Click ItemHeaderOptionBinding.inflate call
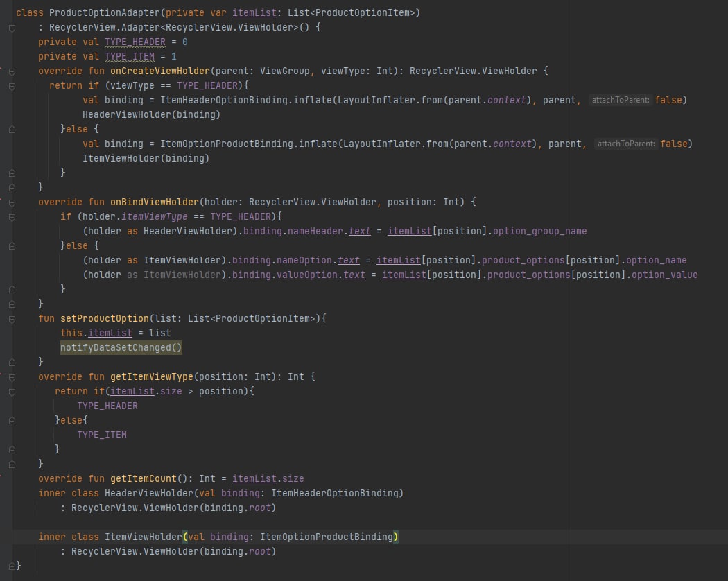 pyautogui.click(x=246, y=100)
